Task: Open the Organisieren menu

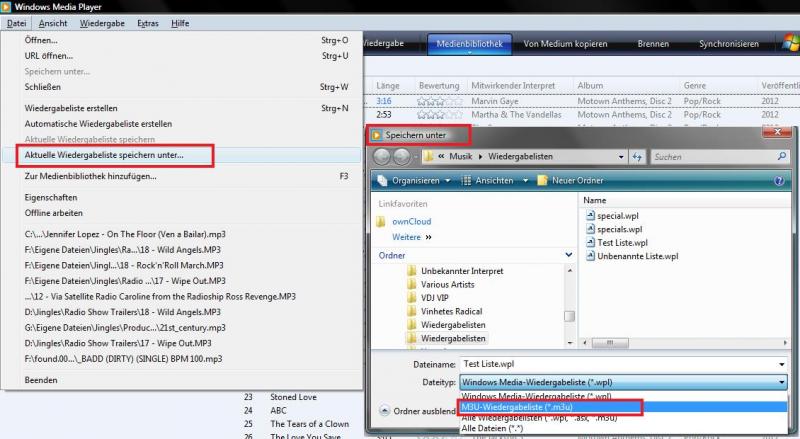Action: [414, 180]
